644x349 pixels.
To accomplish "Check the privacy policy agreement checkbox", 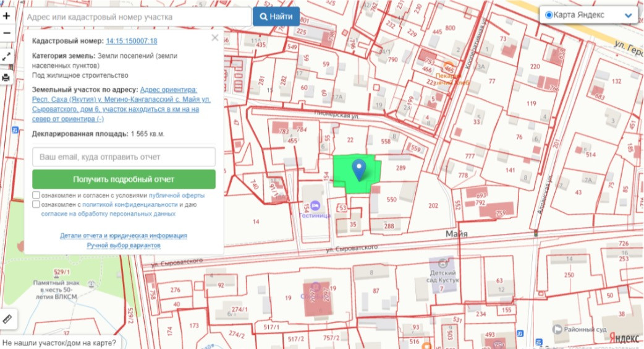I will [36, 204].
